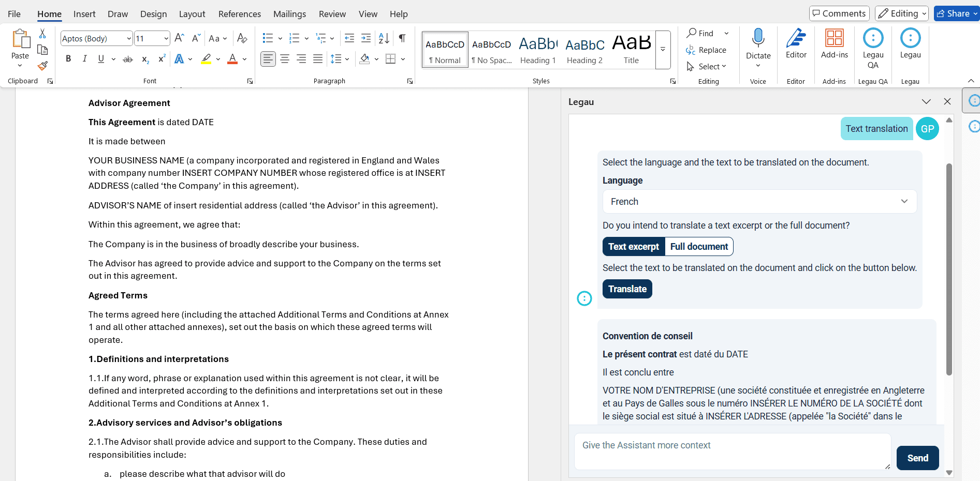Show paragraph marks with pilcrow icon
This screenshot has width=980, height=481.
pos(402,38)
